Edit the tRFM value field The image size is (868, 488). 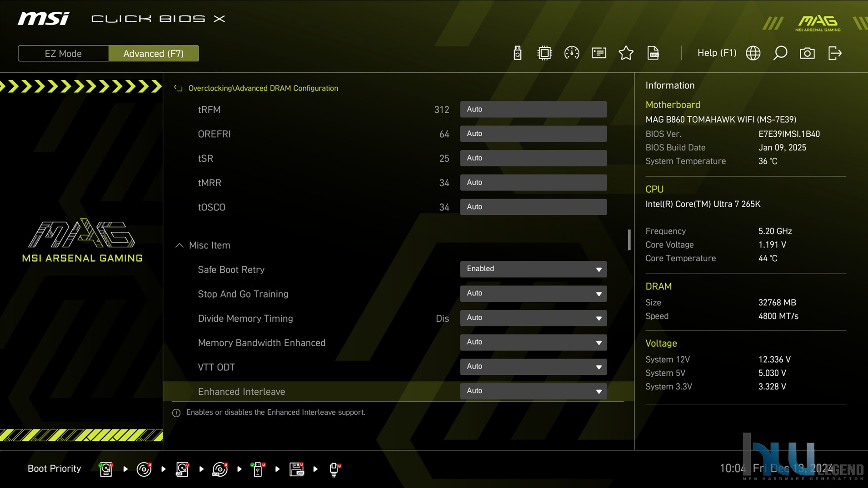[533, 109]
